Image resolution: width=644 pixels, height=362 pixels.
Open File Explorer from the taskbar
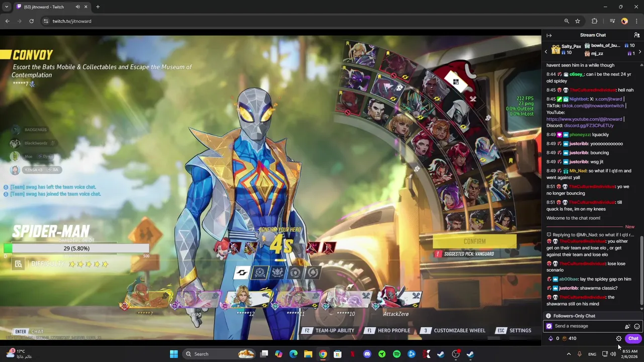tap(308, 354)
